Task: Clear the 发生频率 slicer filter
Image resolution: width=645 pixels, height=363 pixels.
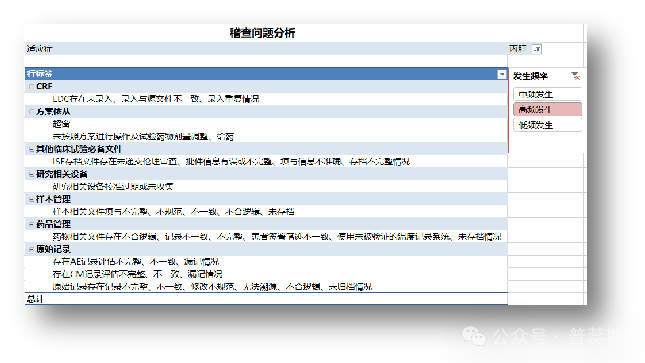Action: (x=575, y=76)
